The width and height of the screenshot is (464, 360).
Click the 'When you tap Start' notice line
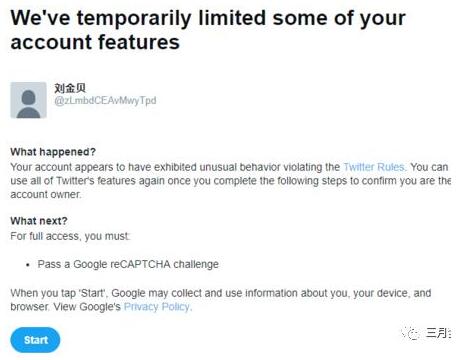tap(221, 293)
